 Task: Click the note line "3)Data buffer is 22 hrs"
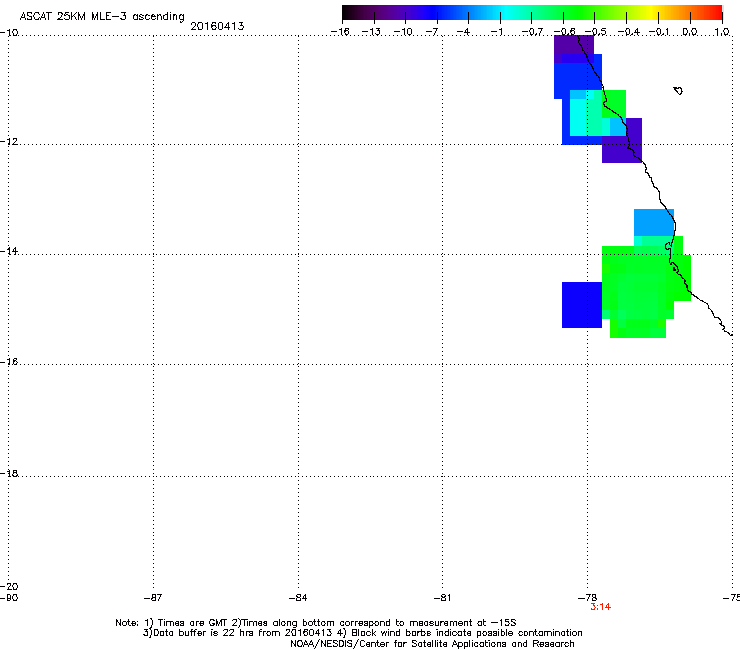[x=362, y=633]
